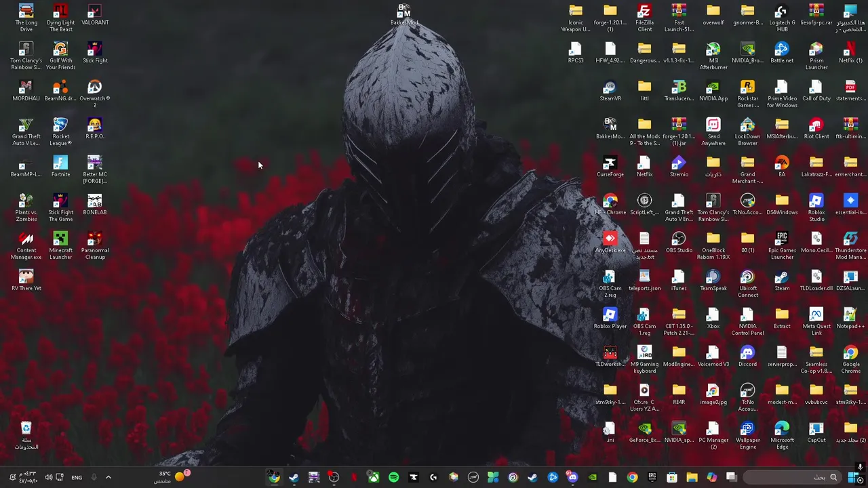Screen dimensions: 868x488
Task: Open Xbox app on the taskbar
Action: pyautogui.click(x=374, y=477)
